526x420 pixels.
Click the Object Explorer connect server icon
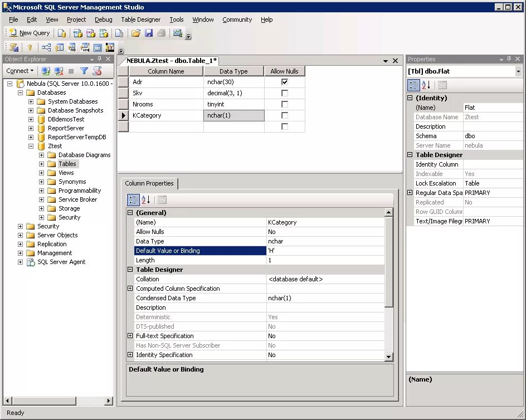(x=46, y=71)
